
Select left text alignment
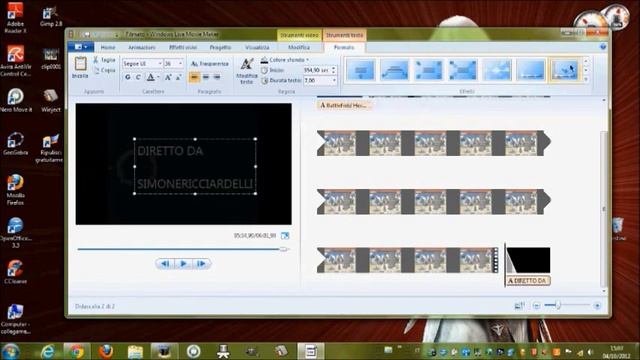point(195,77)
